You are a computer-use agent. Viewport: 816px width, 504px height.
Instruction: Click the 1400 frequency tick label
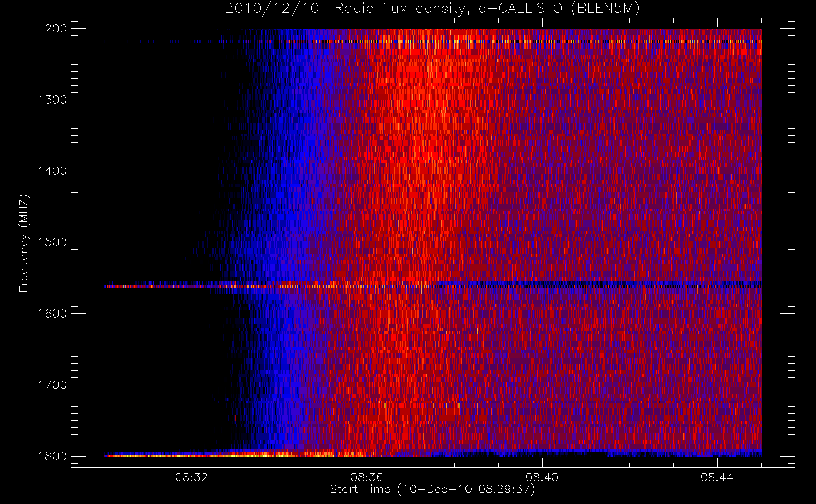coord(53,171)
